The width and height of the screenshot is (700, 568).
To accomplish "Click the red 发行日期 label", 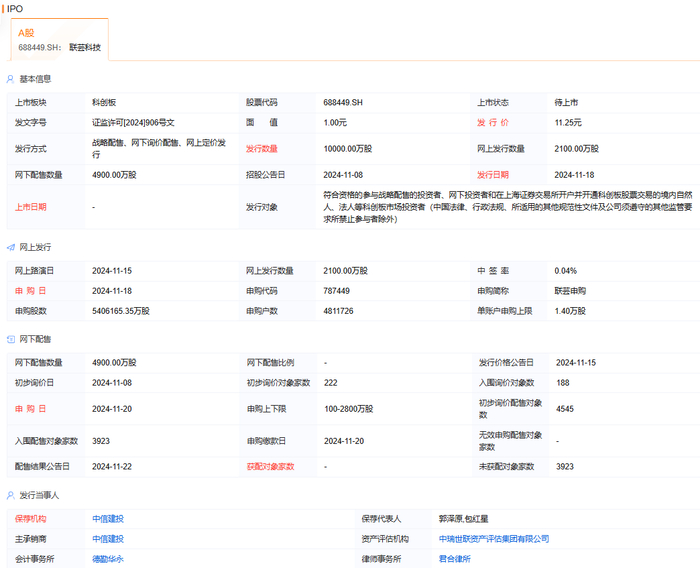I will click(493, 175).
